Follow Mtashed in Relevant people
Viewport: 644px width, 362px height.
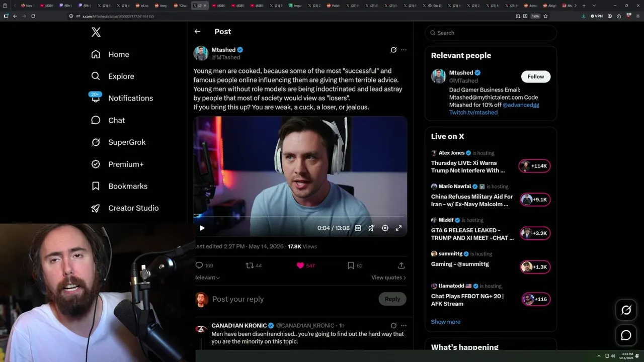[536, 76]
